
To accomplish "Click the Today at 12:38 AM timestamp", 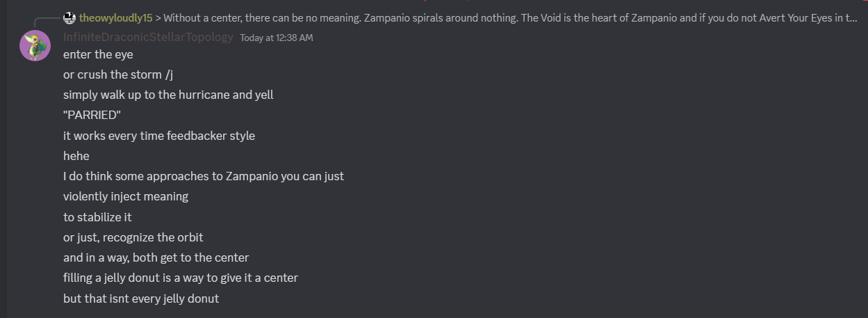I will 276,38.
